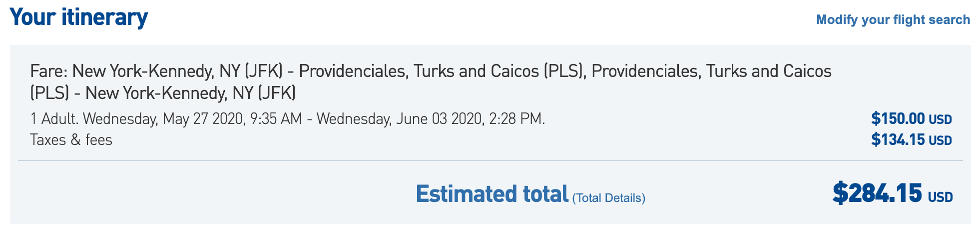Click the USD label beside $150.00

[x=940, y=120]
